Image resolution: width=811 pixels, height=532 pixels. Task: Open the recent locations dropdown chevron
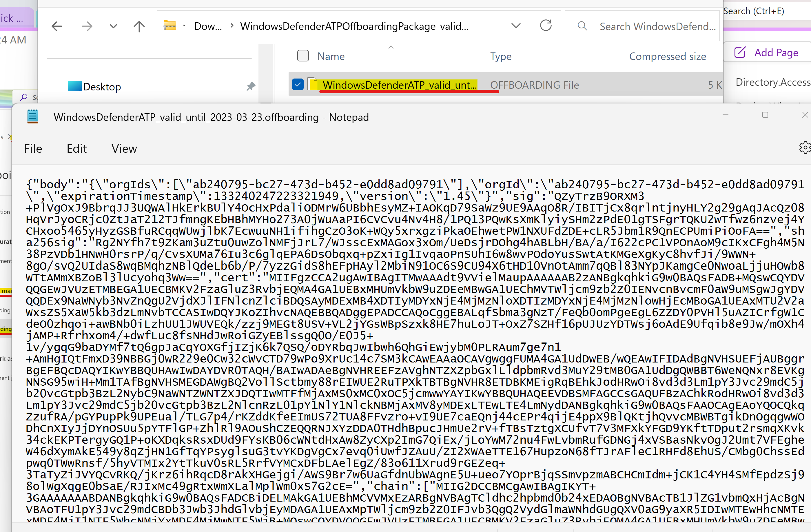[113, 26]
